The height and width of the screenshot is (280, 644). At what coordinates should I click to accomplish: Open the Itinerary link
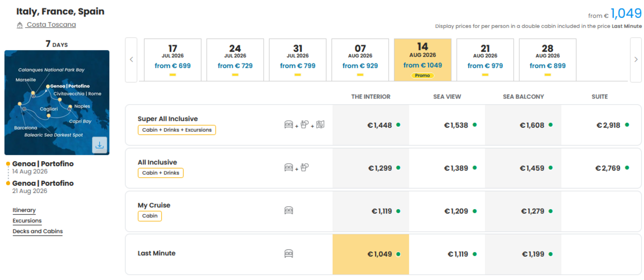pyautogui.click(x=24, y=210)
